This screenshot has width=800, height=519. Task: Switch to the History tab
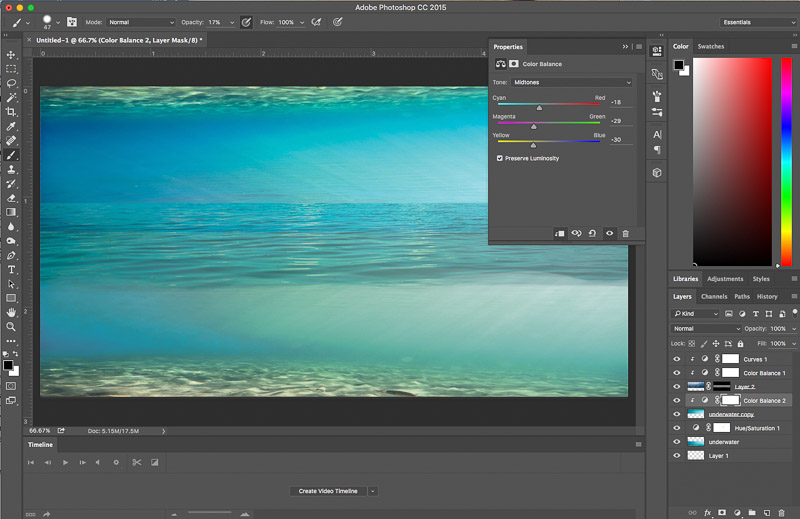click(x=767, y=296)
